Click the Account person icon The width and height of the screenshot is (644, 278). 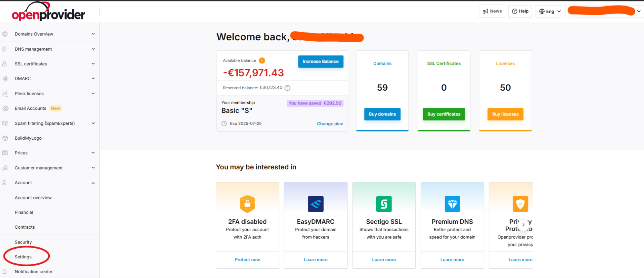[4, 183]
